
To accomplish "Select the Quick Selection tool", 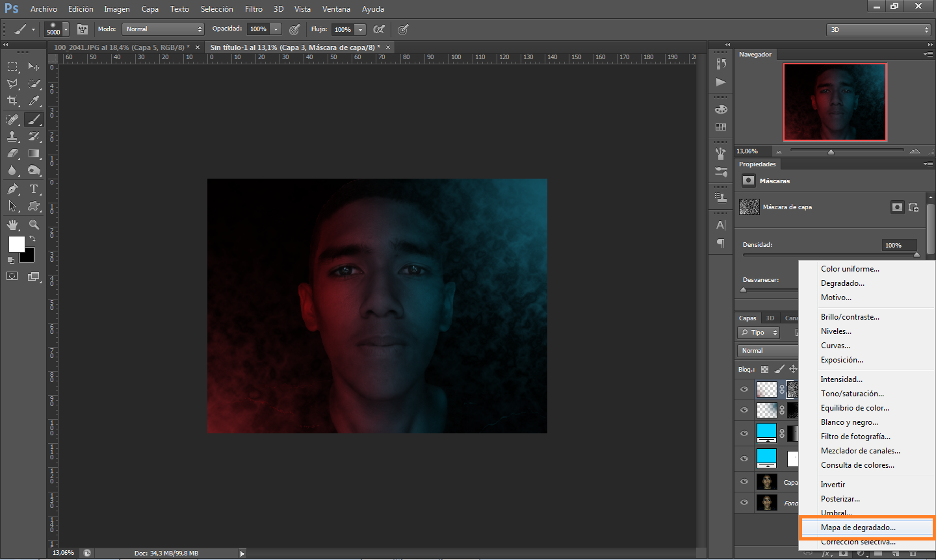I will pyautogui.click(x=34, y=84).
